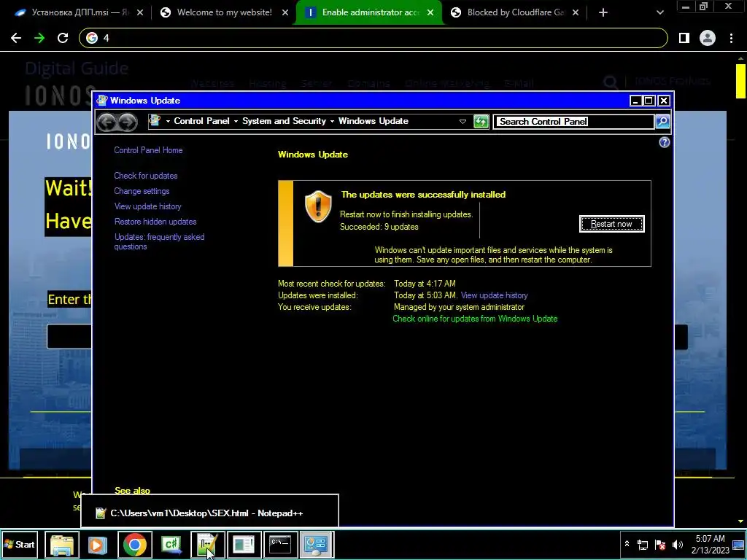Screen dimensions: 747x560
Task: Click the Chrome address bar
Action: click(373, 38)
